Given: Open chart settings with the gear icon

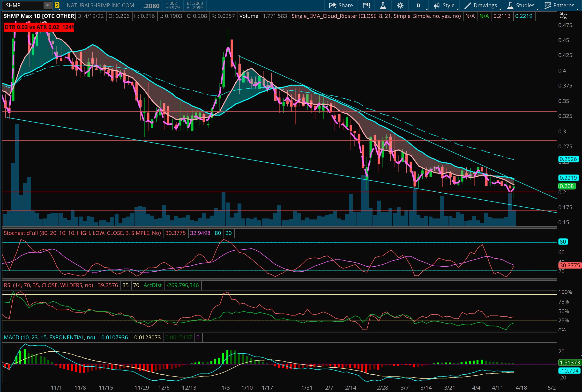Looking at the screenshot, I should coord(400,5).
